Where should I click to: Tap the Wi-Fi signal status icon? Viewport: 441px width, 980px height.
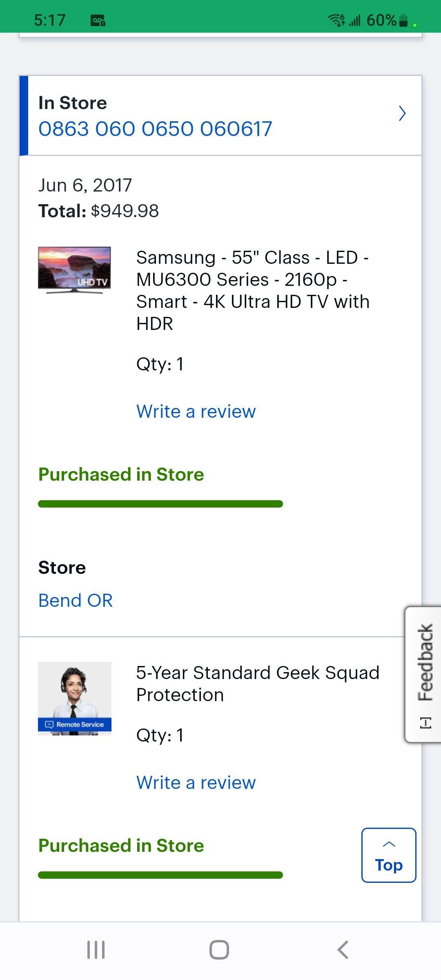coord(336,20)
